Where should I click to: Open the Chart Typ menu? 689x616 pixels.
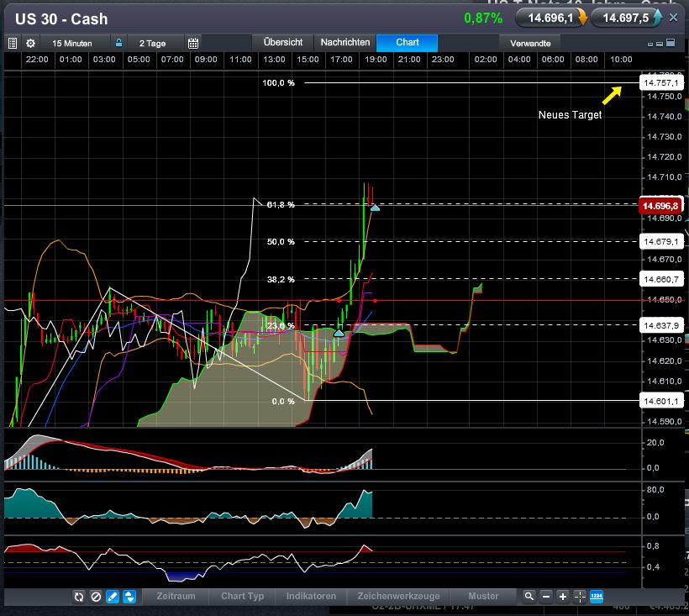tap(243, 596)
